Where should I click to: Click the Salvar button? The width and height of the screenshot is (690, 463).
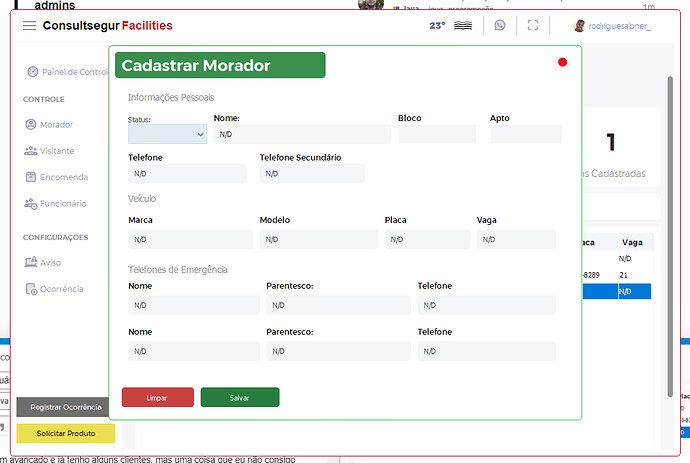tap(240, 397)
